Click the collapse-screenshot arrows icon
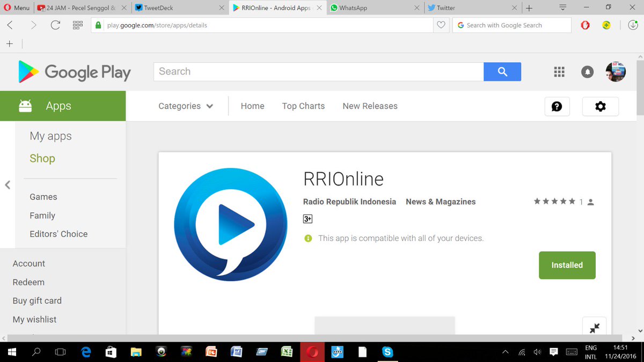 pyautogui.click(x=594, y=328)
